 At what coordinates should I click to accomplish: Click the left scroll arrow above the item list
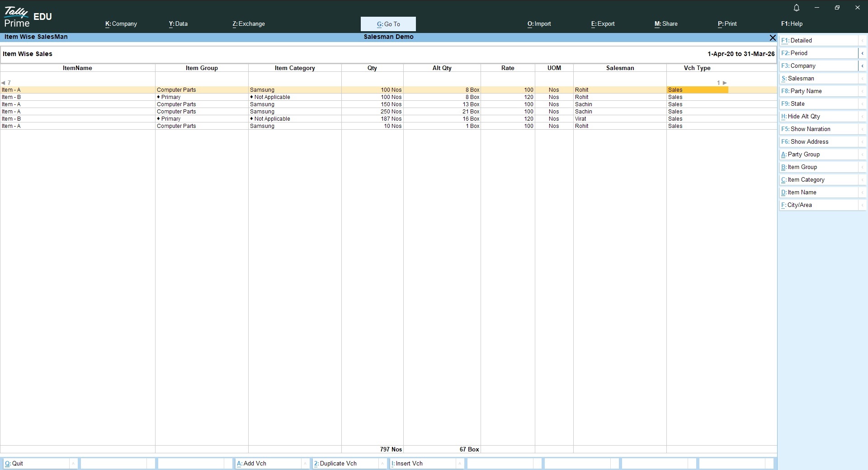[x=3, y=83]
